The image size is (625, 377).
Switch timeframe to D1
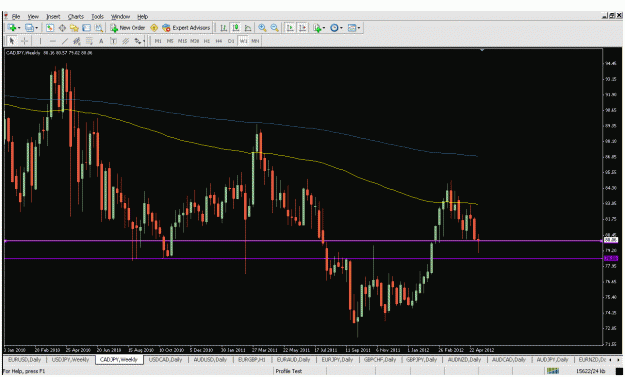pos(231,41)
